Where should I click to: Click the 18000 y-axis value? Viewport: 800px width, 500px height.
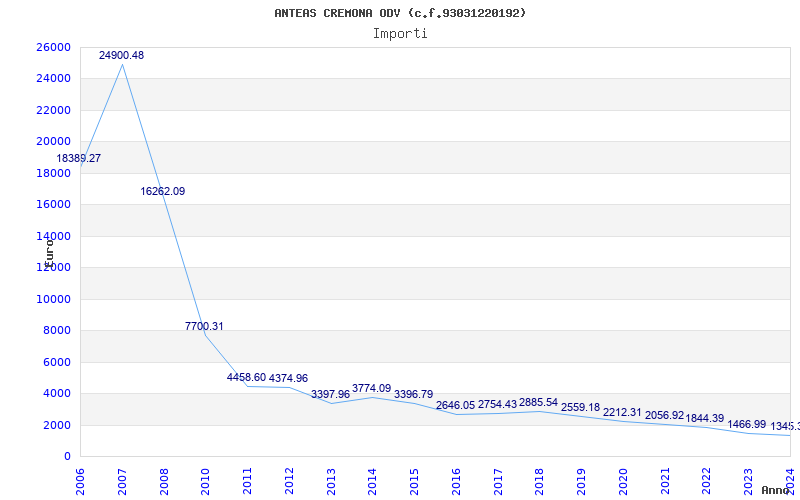click(x=54, y=173)
